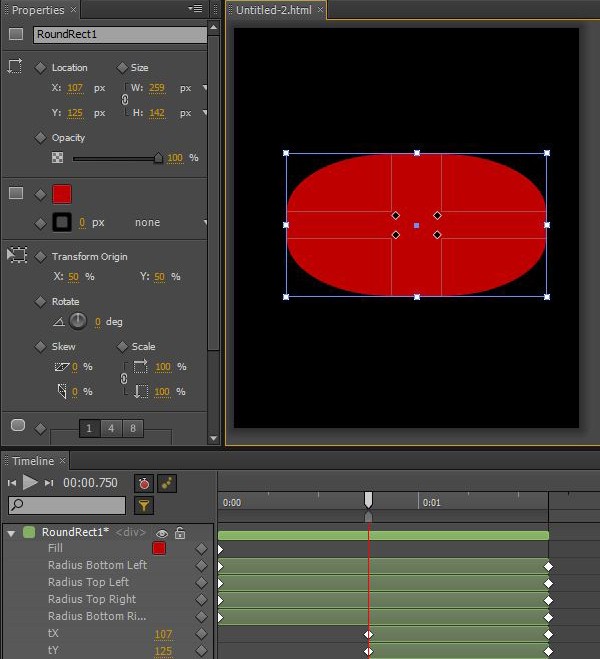Collapse the RoundRect1 timeline layer
Screen dimensions: 600x659
pos(11,534)
